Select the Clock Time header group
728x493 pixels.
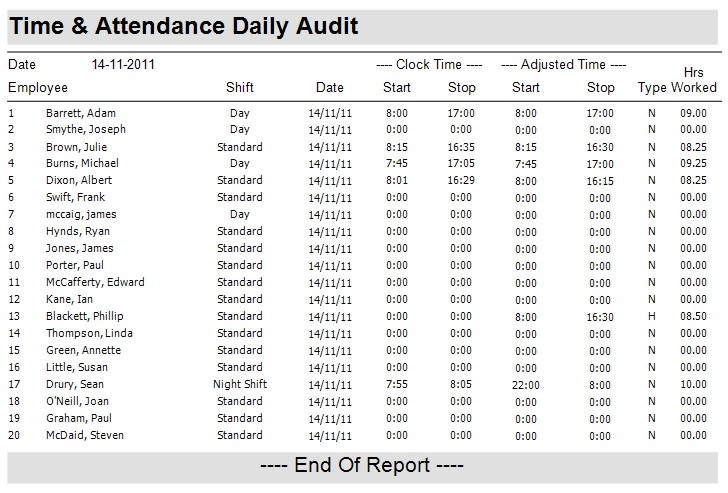(x=429, y=65)
